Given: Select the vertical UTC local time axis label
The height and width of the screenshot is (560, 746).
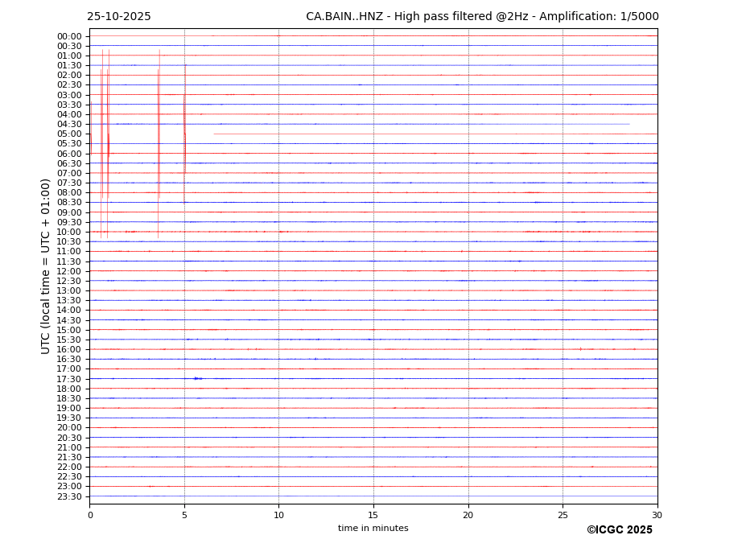Looking at the screenshot, I should [x=46, y=266].
